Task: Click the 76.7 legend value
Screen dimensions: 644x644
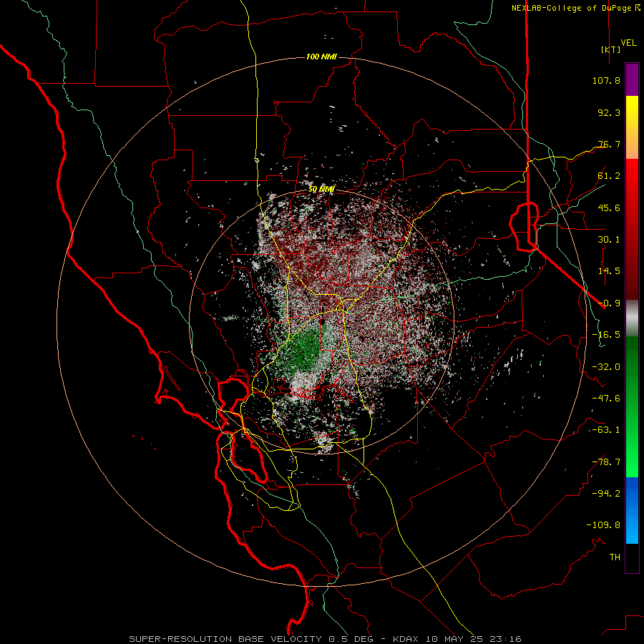Action: (x=609, y=144)
